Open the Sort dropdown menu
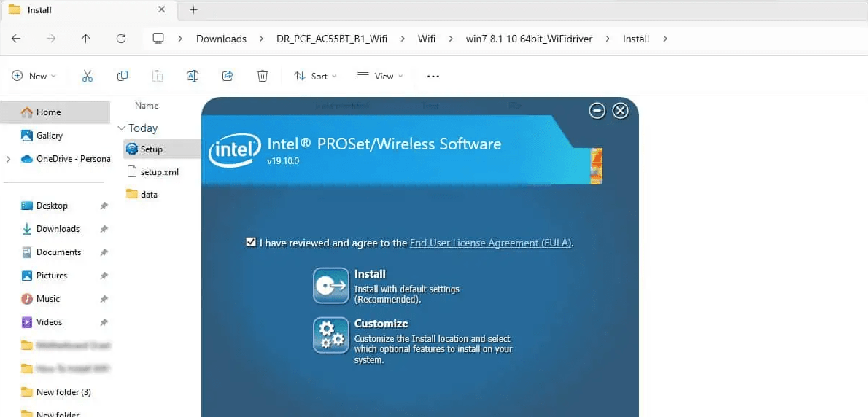The image size is (868, 417). (315, 76)
